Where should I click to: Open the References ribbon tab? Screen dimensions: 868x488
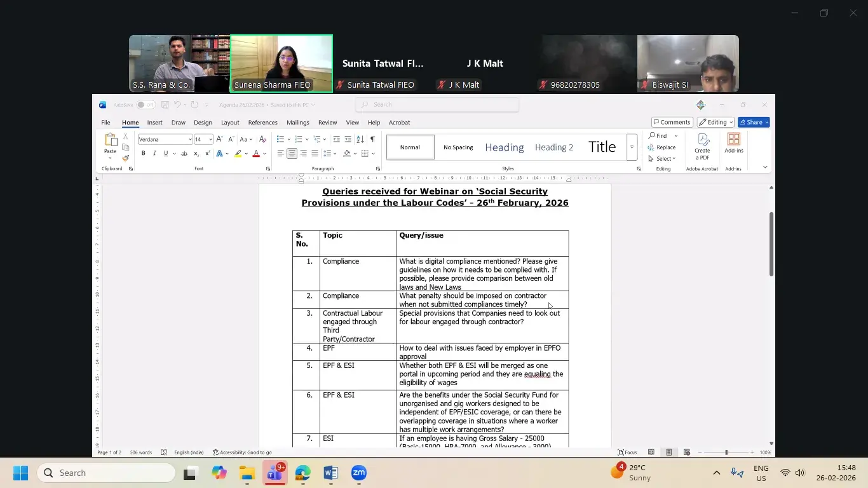tap(262, 123)
